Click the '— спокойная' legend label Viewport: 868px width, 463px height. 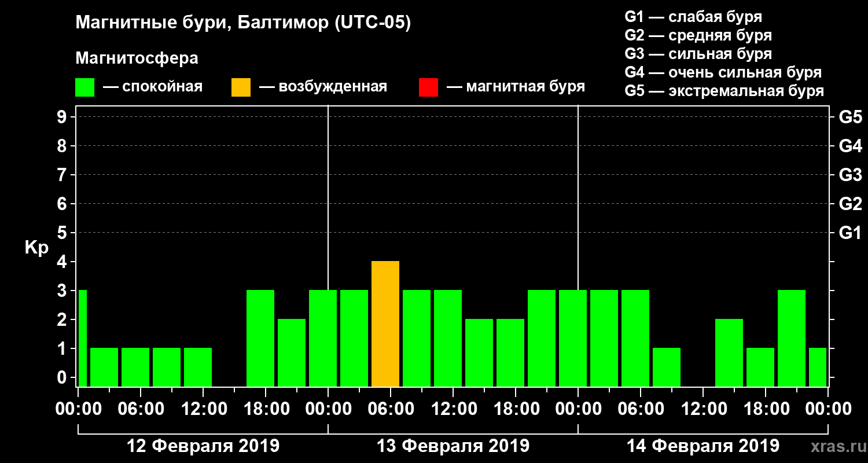point(153,87)
